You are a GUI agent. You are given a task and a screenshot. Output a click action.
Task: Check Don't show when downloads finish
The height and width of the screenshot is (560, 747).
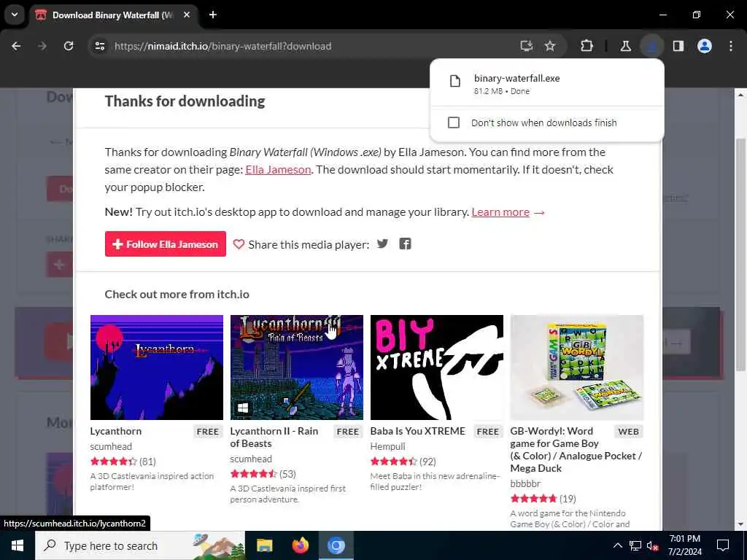(x=454, y=122)
